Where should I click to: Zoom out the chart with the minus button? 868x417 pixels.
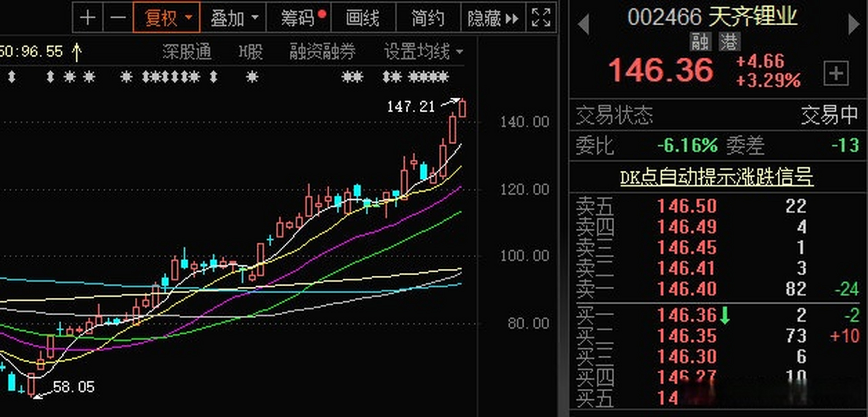point(118,18)
